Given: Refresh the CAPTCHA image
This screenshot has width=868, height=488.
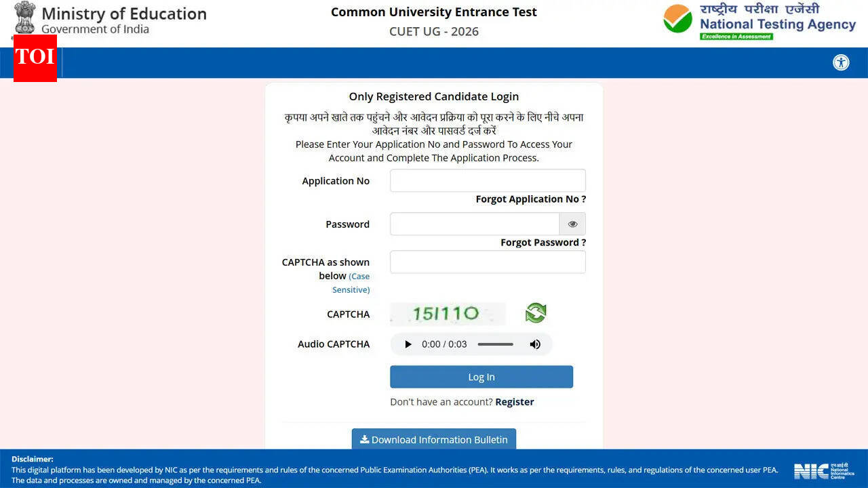Looking at the screenshot, I should coord(535,312).
